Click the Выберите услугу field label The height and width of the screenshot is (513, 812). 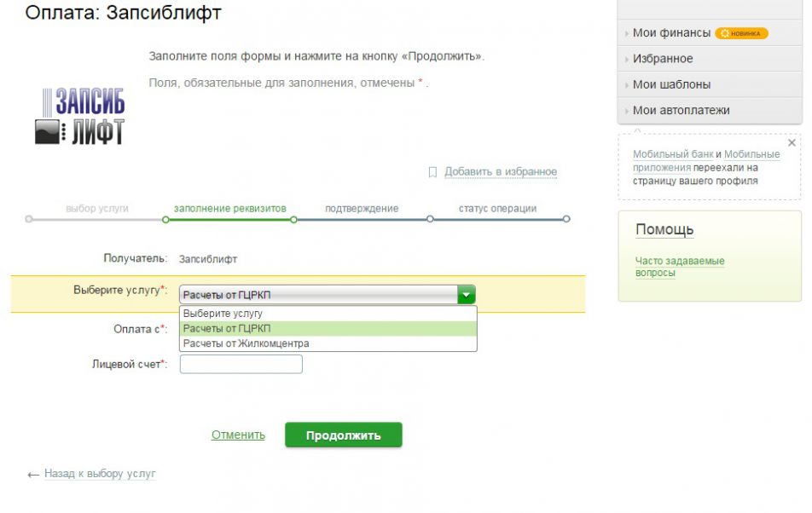(120, 290)
